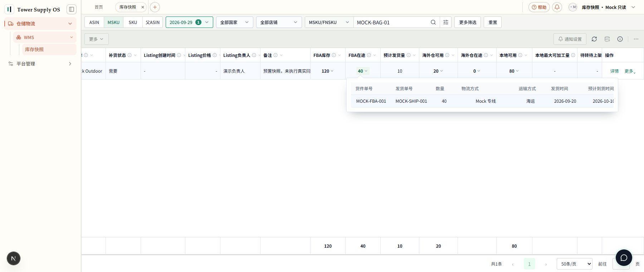The width and height of the screenshot is (644, 272).
Task: Open the new tab plus icon
Action: [155, 7]
